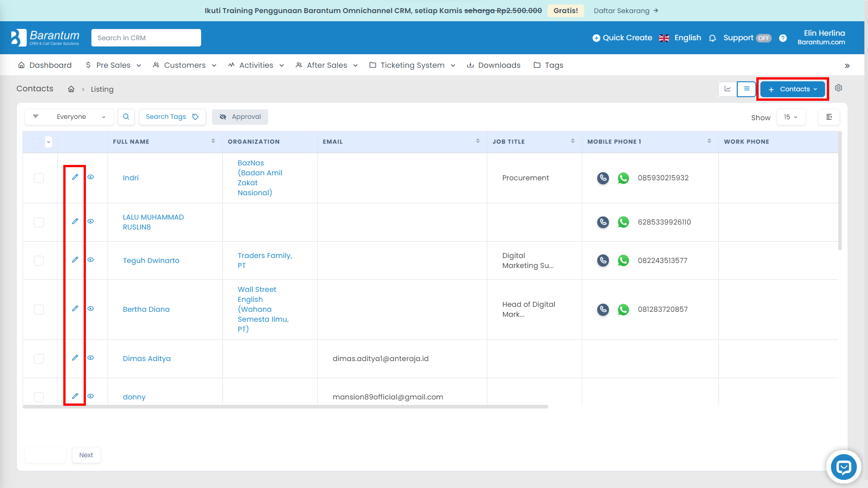Click the horizontal table scrollbar

point(286,407)
